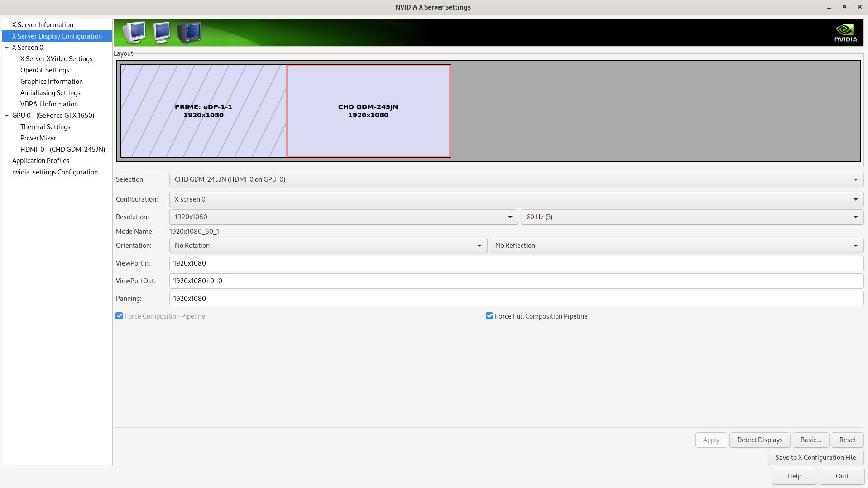Click the NVIDIA logo in banner
The height and width of the screenshot is (488, 868).
coord(846,33)
